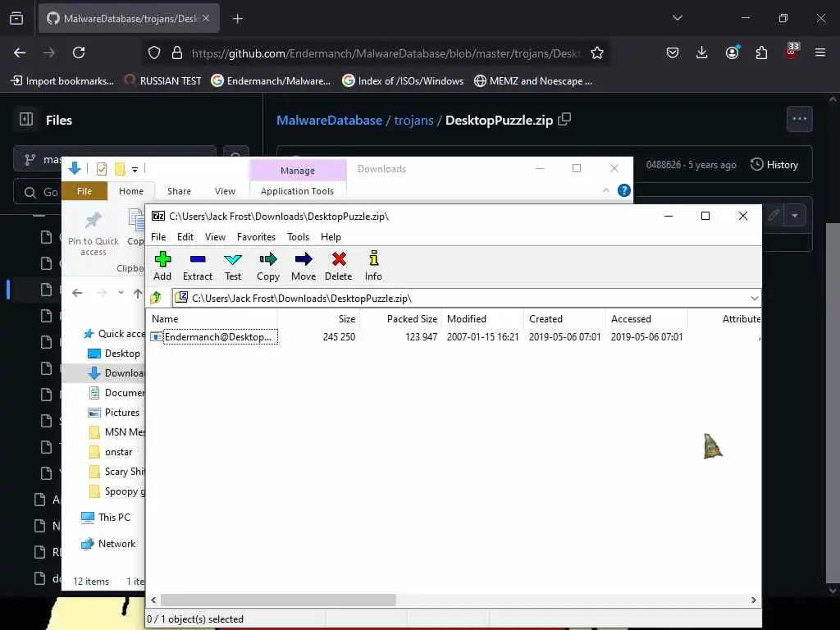840x630 pixels.
Task: Open Application Tools tab in Explorer
Action: pyautogui.click(x=297, y=191)
